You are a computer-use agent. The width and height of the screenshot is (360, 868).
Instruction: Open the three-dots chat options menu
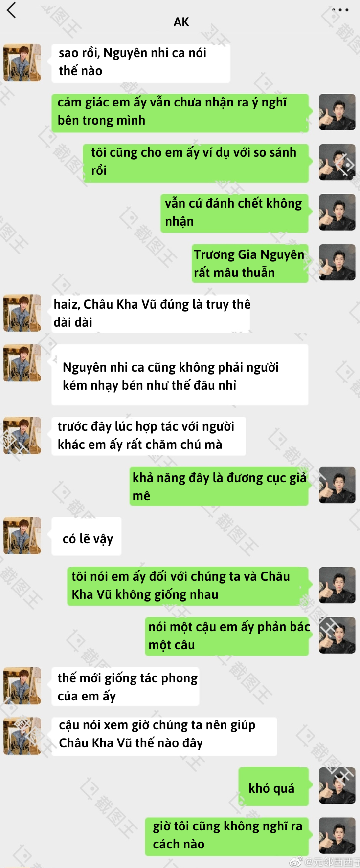340,10
